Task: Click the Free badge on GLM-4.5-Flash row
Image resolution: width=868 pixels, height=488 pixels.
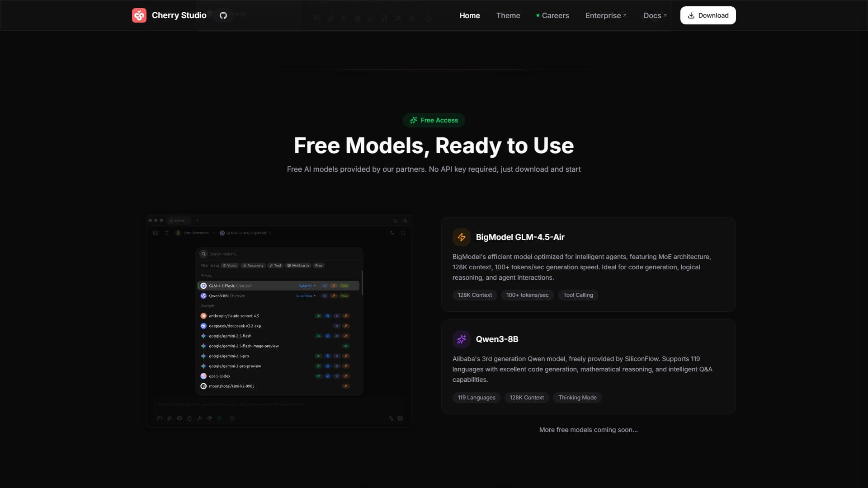Action: pyautogui.click(x=344, y=286)
